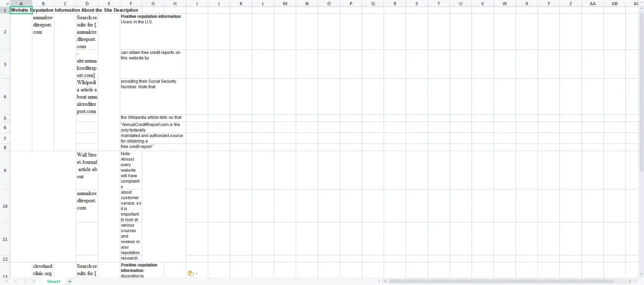
Task: Select the cell "providing their Social Security Number"
Action: pyautogui.click(x=153, y=96)
